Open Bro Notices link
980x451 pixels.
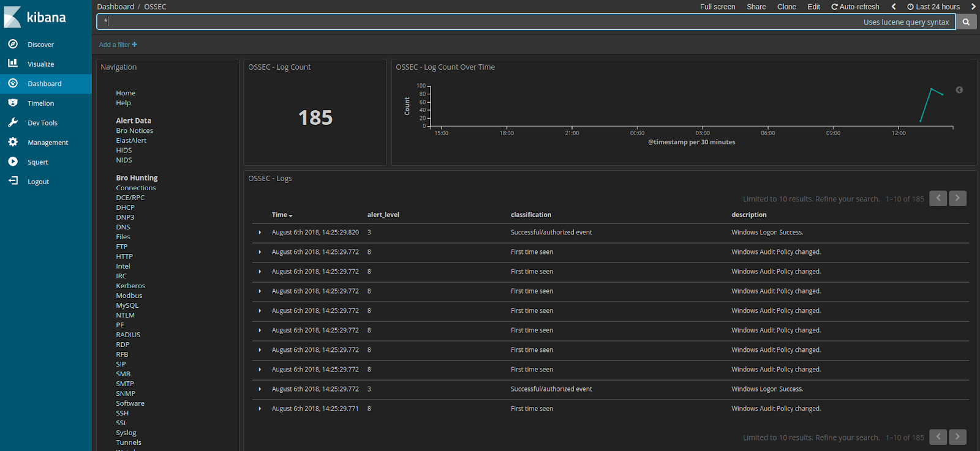pos(134,131)
